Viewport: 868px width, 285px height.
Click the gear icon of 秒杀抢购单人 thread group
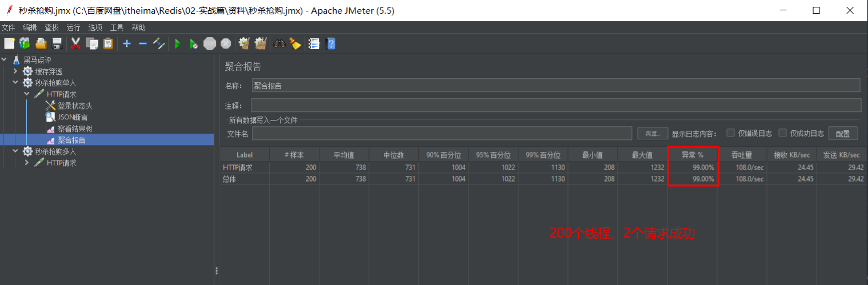pyautogui.click(x=27, y=83)
